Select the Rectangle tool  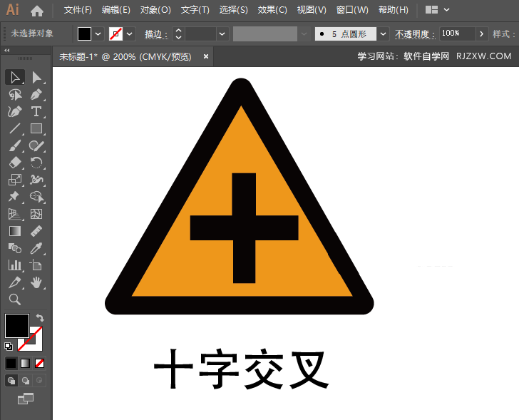[36, 128]
